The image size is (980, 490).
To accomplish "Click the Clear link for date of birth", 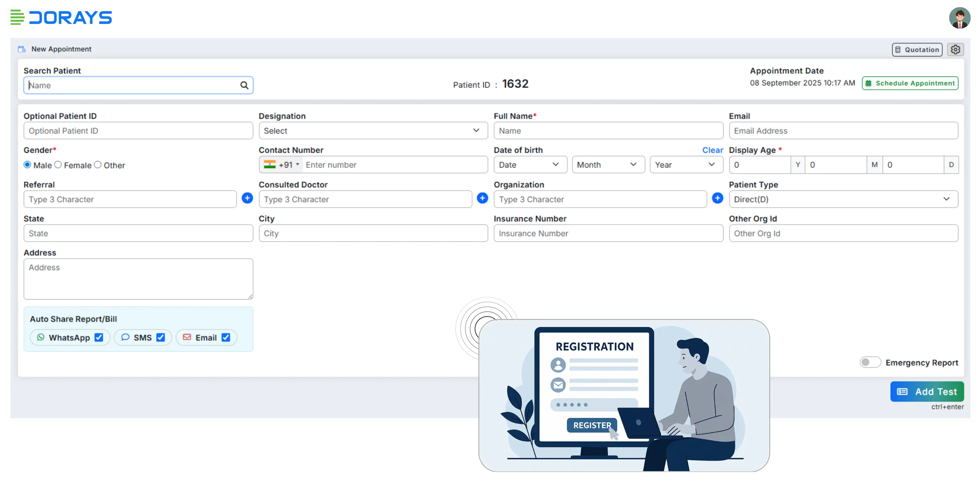I will tap(712, 150).
